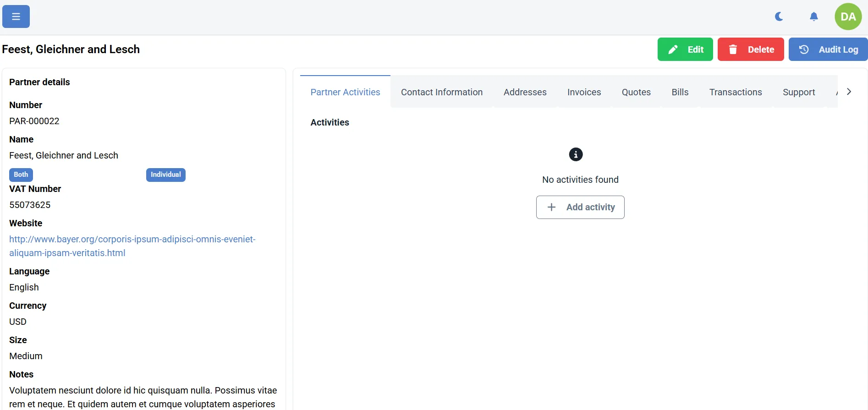Click the Add activity button
This screenshot has width=868, height=410.
[x=580, y=207]
